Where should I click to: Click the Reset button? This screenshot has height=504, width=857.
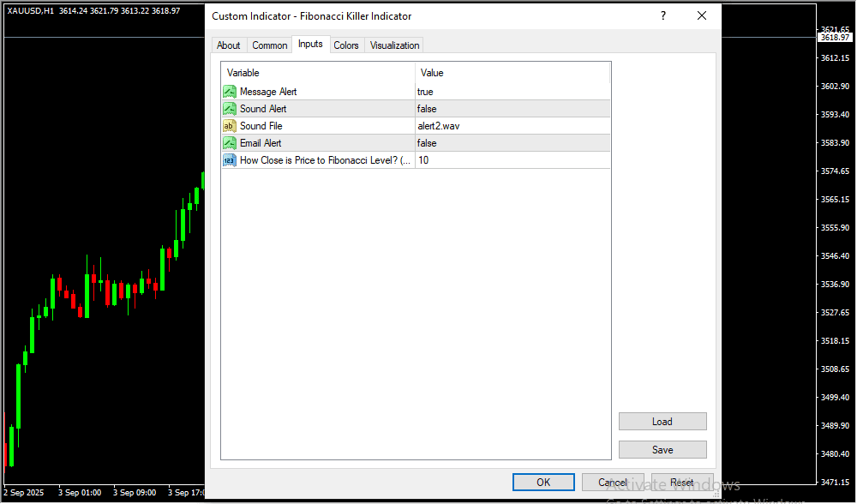(682, 483)
